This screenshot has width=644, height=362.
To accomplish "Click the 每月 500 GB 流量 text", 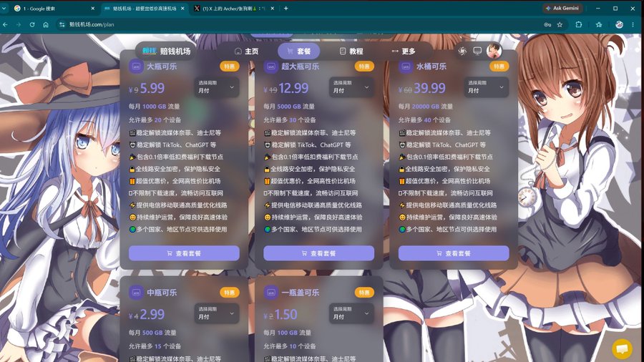I will [x=152, y=333].
